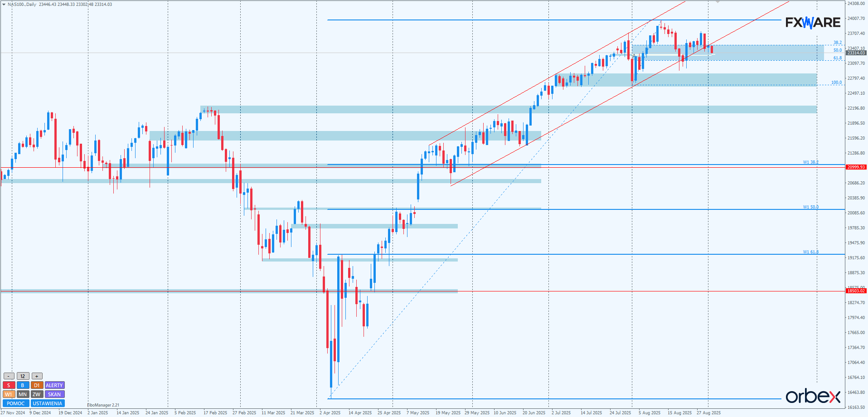The width and height of the screenshot is (868, 417).
Task: Click the value field showing 12
Action: coord(23,376)
